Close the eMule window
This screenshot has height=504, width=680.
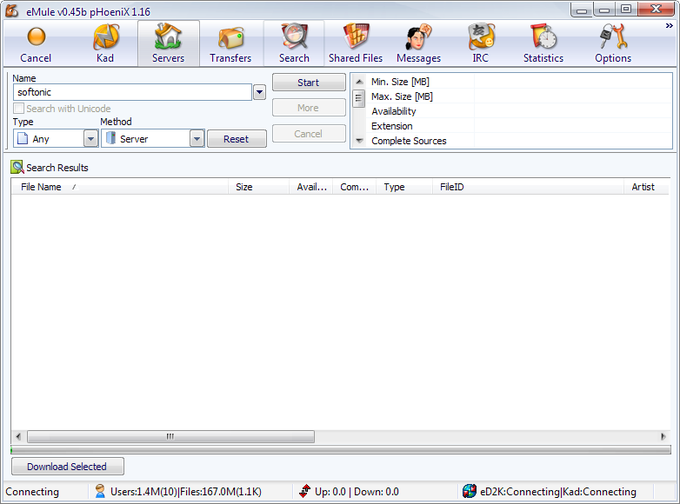656,10
